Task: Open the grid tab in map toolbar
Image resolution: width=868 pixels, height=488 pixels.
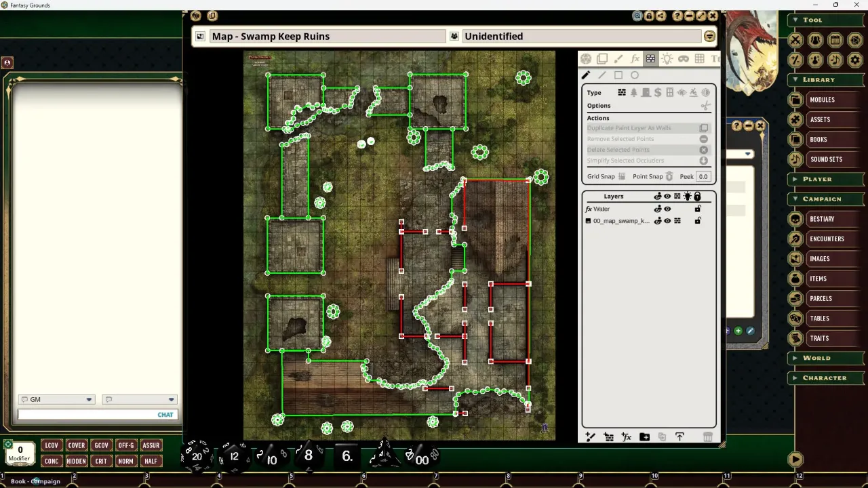Action: [700, 59]
